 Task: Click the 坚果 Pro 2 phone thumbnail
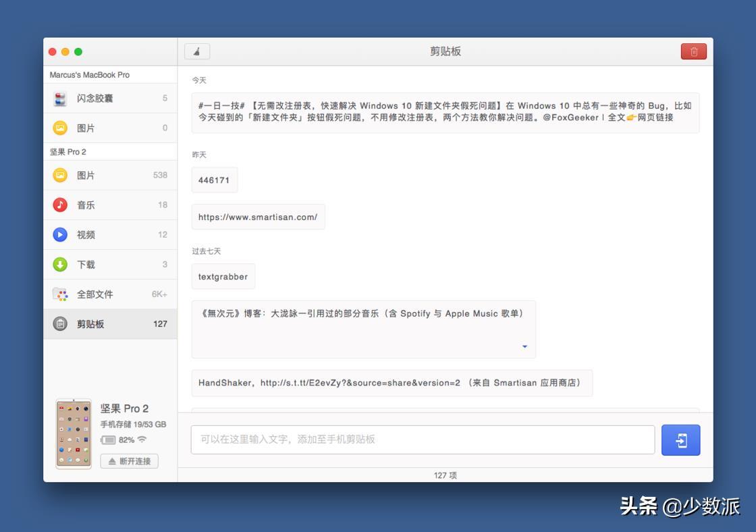coord(74,434)
